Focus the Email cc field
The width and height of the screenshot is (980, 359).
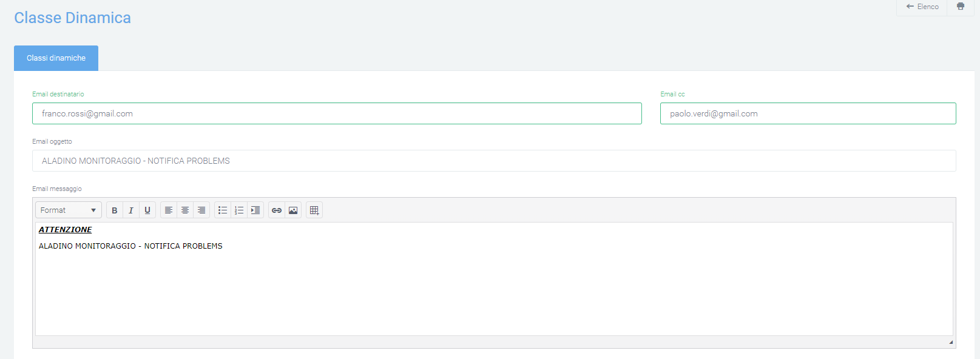click(x=808, y=113)
